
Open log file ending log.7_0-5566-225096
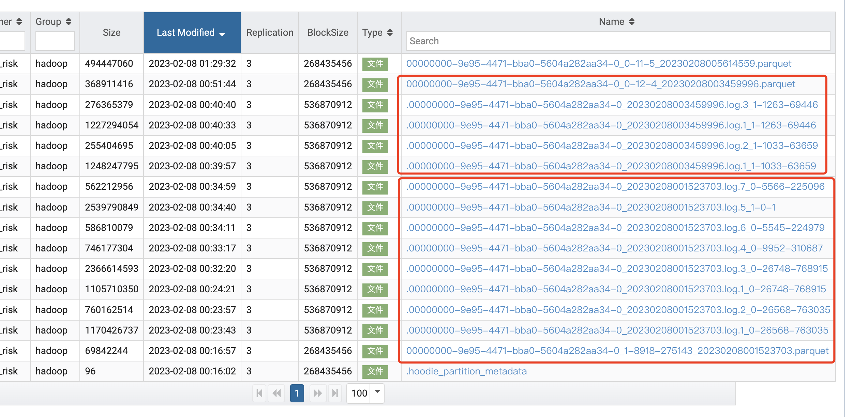point(615,186)
